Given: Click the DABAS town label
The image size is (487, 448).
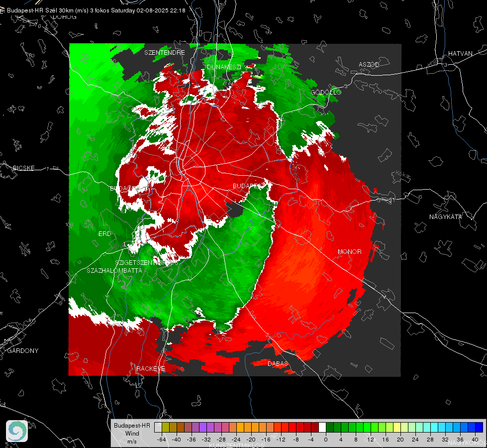Looking at the screenshot, I should (278, 363).
